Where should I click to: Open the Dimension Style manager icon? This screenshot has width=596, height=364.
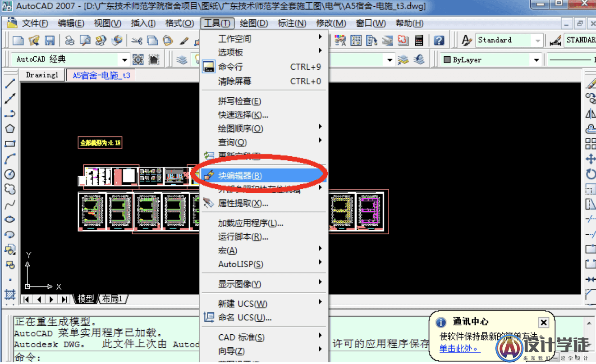555,41
